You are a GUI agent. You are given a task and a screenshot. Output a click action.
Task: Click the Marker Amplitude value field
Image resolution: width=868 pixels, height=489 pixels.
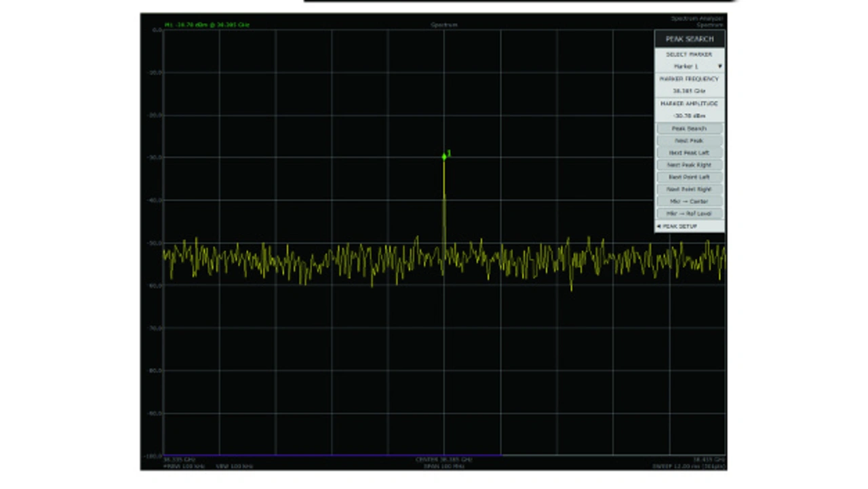689,116
